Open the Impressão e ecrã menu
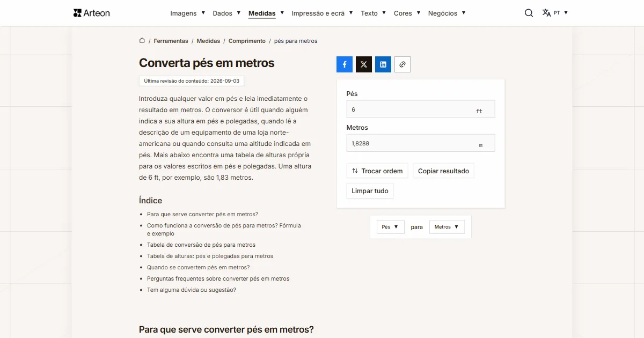The height and width of the screenshot is (338, 644). tap(318, 13)
